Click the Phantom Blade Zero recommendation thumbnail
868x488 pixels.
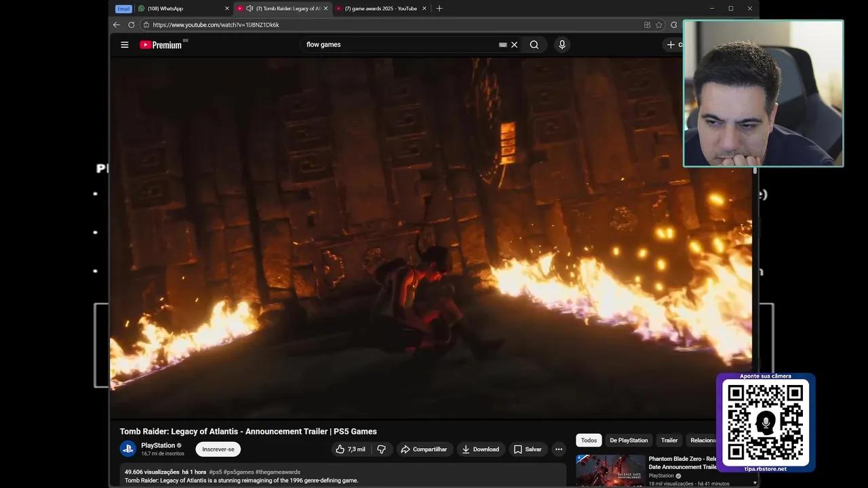(x=610, y=468)
